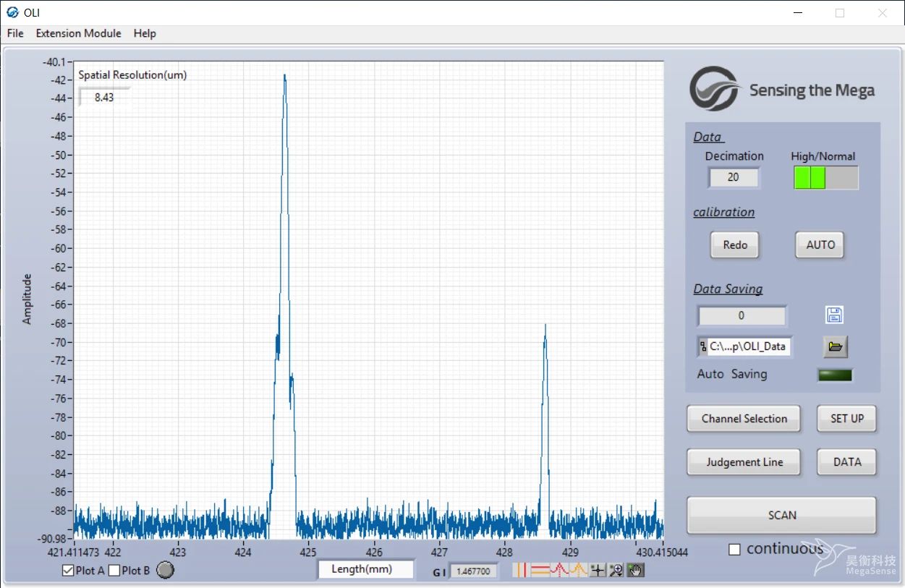
Task: Select the horizontal cursor lines tool
Action: point(540,570)
